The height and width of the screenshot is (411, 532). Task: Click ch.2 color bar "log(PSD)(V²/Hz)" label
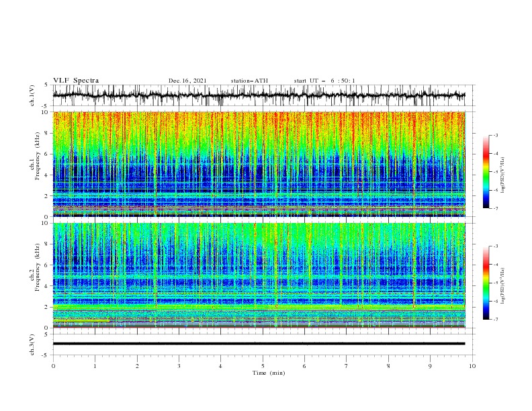click(502, 286)
